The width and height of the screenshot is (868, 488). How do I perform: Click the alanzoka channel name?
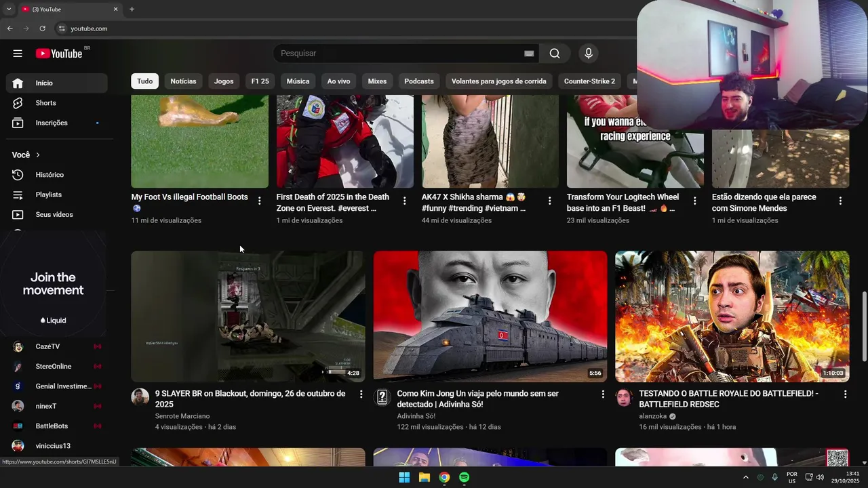point(653,416)
